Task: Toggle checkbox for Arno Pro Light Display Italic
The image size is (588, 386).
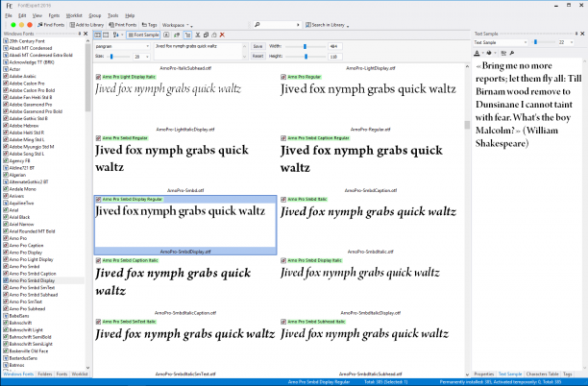Action: (x=98, y=77)
